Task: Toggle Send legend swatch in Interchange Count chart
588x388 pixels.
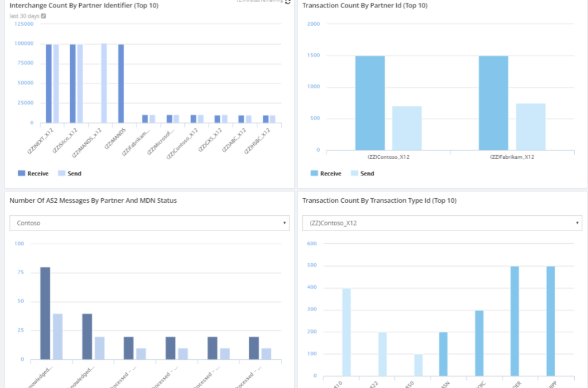Action: pyautogui.click(x=62, y=174)
